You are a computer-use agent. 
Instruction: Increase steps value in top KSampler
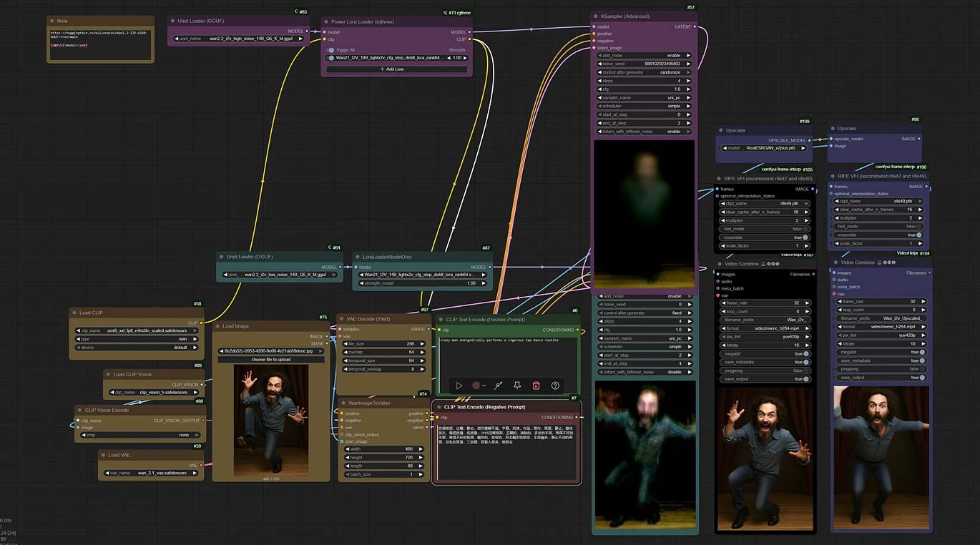pos(689,81)
